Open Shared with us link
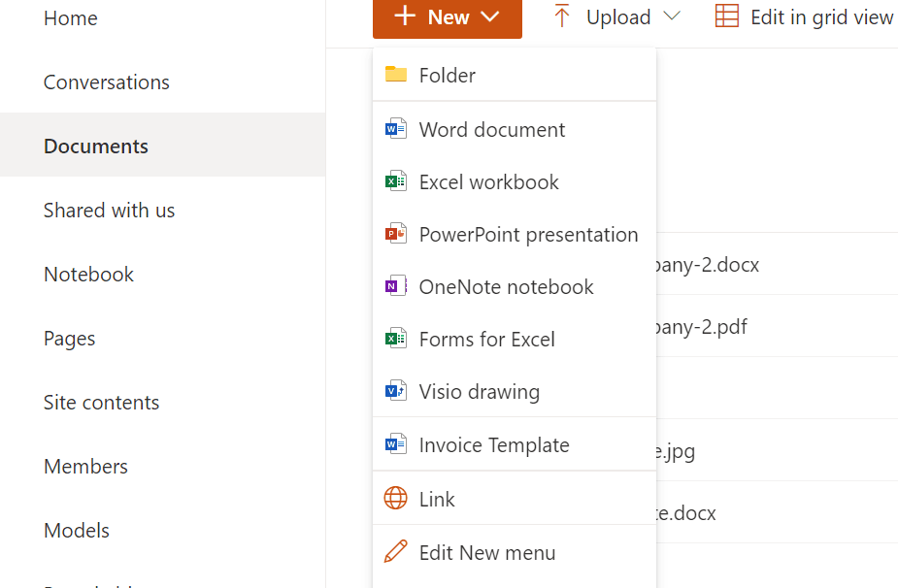This screenshot has width=898, height=588. pos(109,211)
